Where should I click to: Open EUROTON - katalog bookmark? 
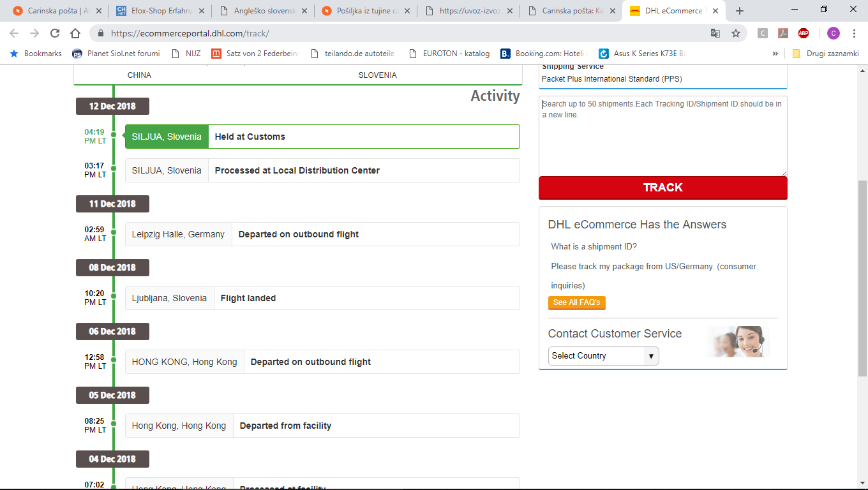(449, 54)
